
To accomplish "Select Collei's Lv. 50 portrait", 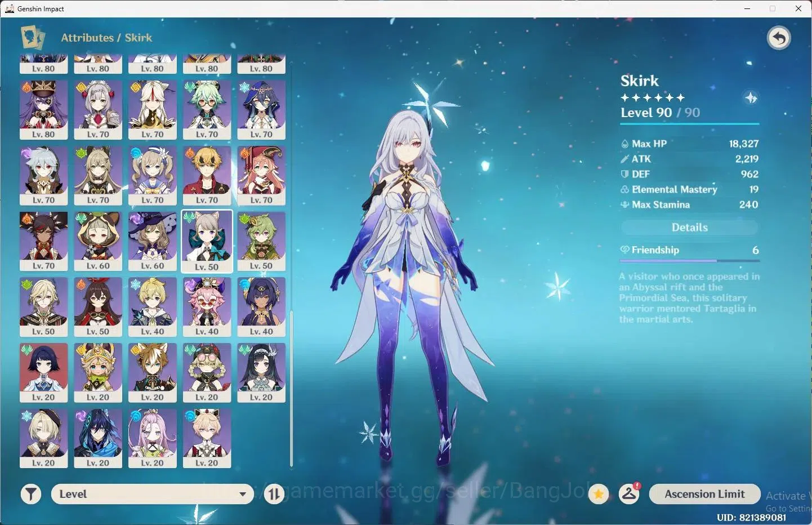I will (261, 242).
